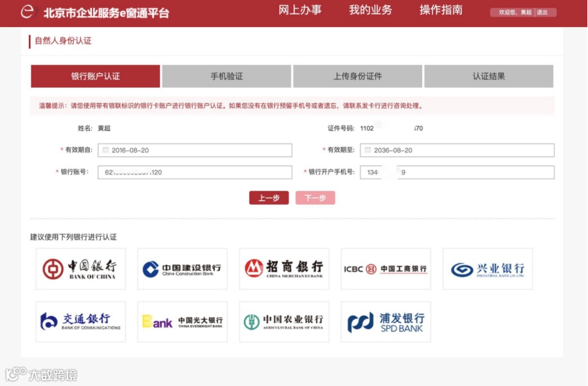This screenshot has width=588, height=386.
Task: Select the 交通银行 Bank of Communications logo
Action: (x=80, y=322)
